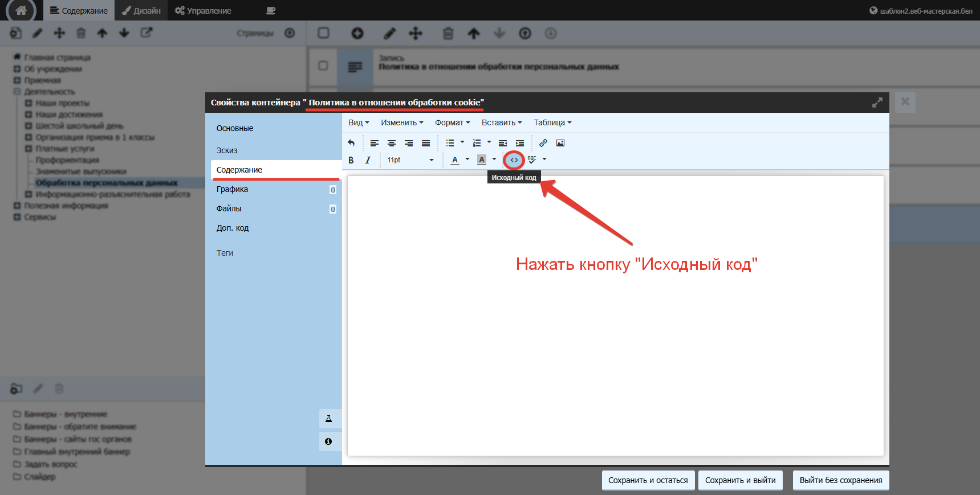Apply justify alignment to the text
980x495 pixels.
point(426,143)
